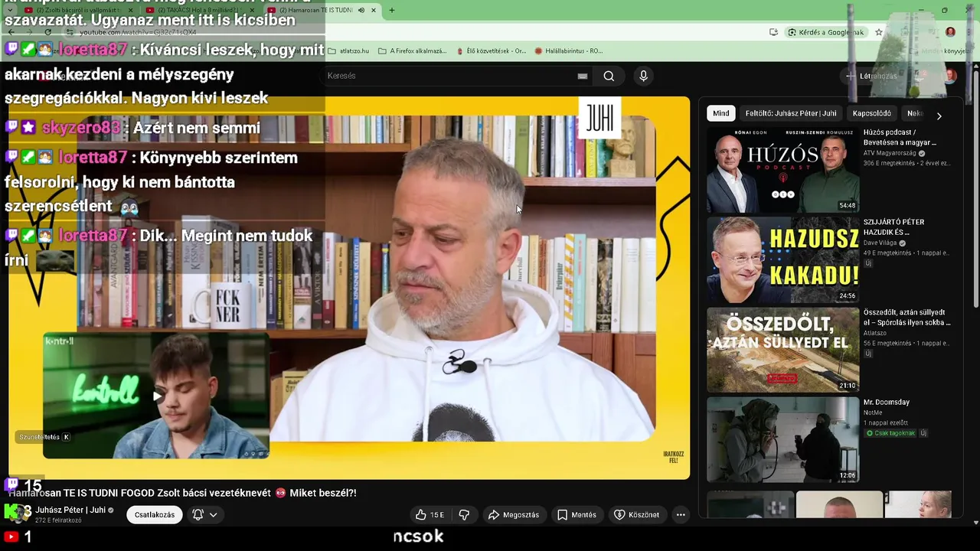The width and height of the screenshot is (980, 551).
Task: Open HAZUDSZ KAKADU video thumbnail
Action: (x=782, y=259)
